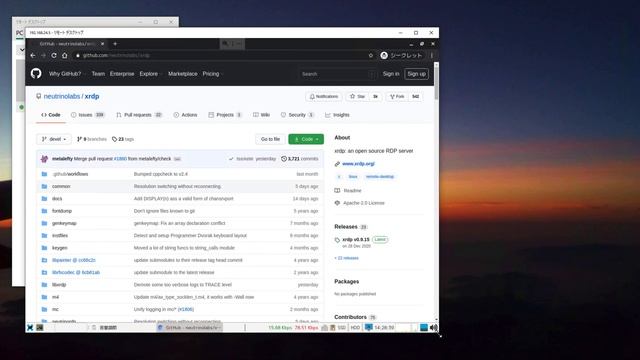The width and height of the screenshot is (640, 360).
Task: Select GitHub window in taskbar
Action: coord(189,327)
